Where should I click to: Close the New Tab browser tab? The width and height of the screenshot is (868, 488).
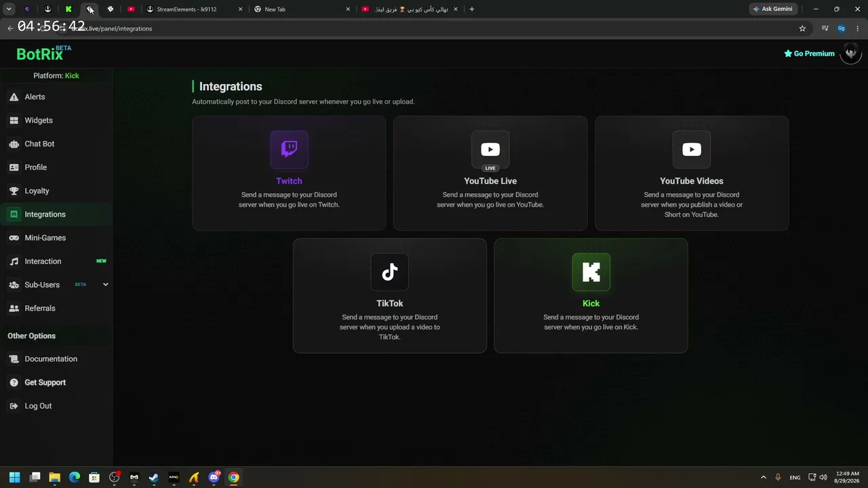pyautogui.click(x=348, y=9)
